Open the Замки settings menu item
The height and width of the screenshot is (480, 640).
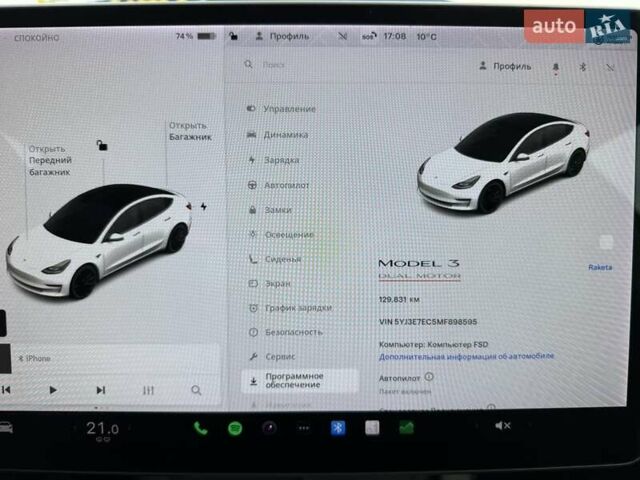(278, 210)
